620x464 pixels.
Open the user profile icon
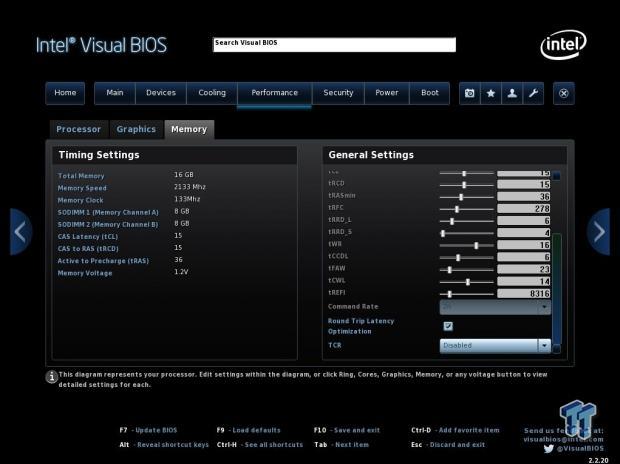point(512,93)
